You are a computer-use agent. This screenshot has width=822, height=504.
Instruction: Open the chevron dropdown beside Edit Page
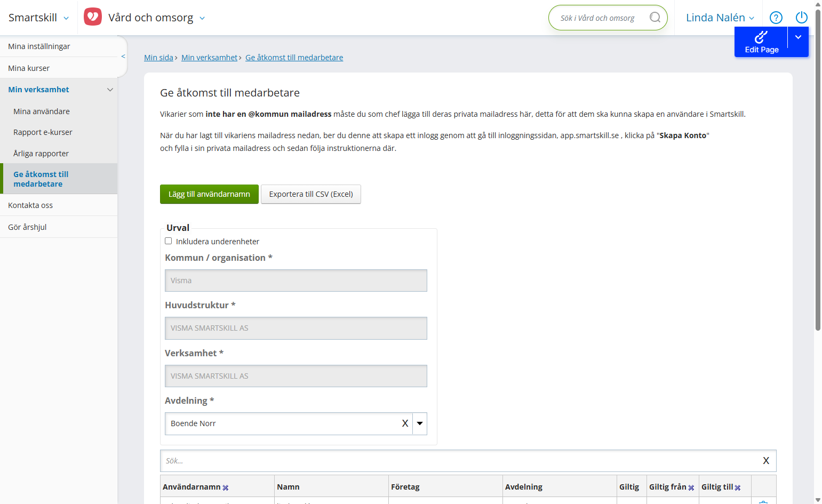tap(799, 37)
